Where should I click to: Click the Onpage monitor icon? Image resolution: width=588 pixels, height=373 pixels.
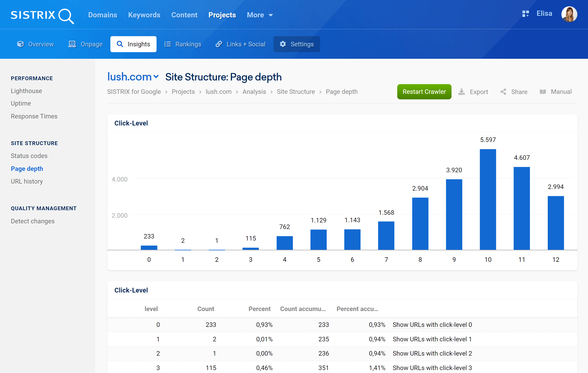(x=72, y=44)
